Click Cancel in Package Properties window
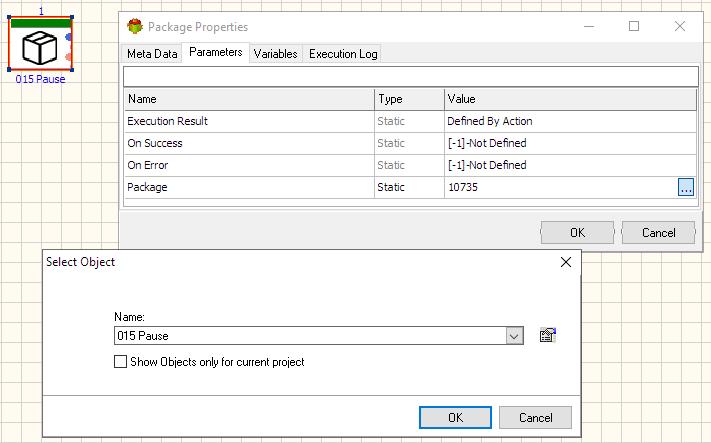 (x=658, y=233)
